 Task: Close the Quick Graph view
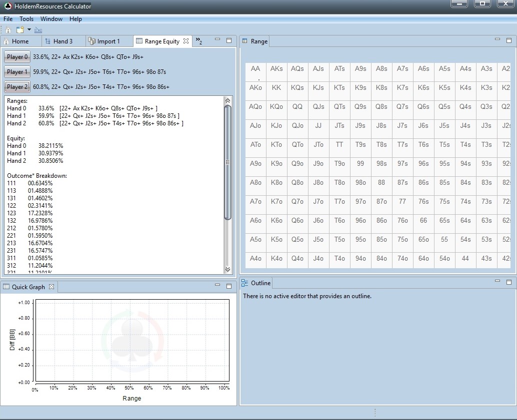coord(51,287)
